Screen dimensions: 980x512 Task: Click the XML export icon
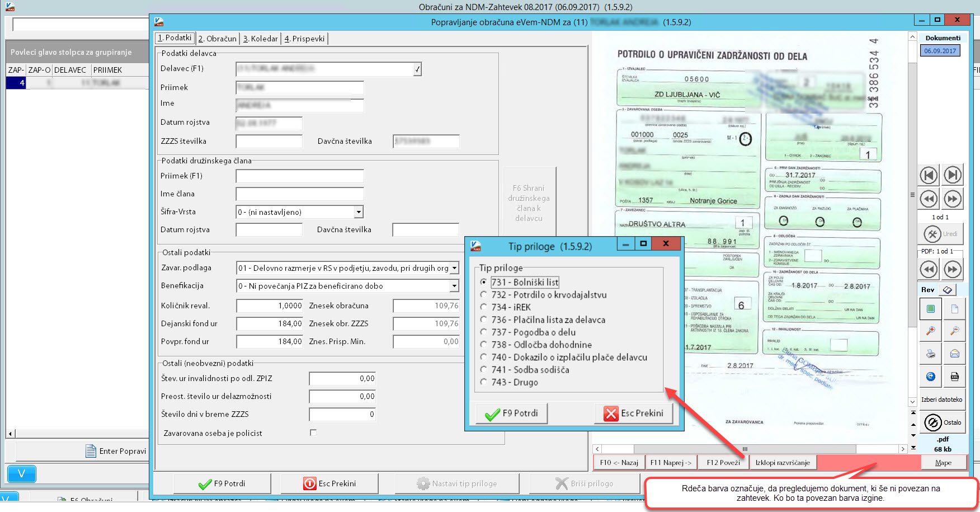coord(954,377)
